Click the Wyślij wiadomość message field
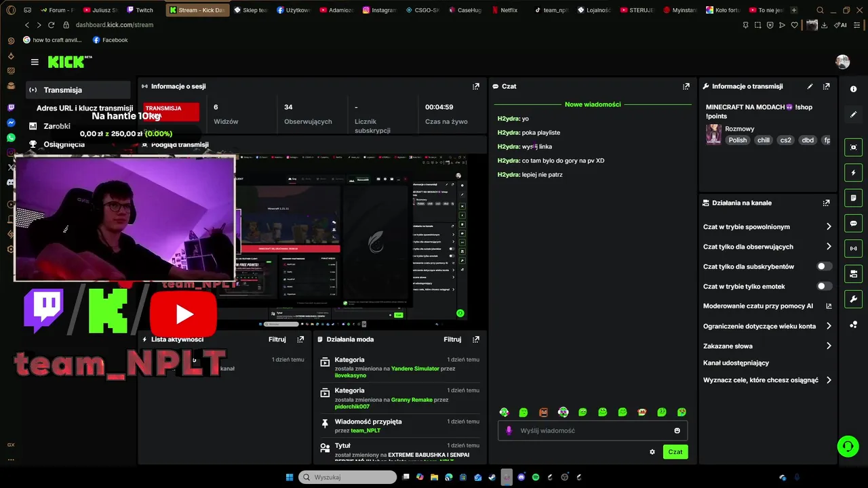 [x=593, y=430]
